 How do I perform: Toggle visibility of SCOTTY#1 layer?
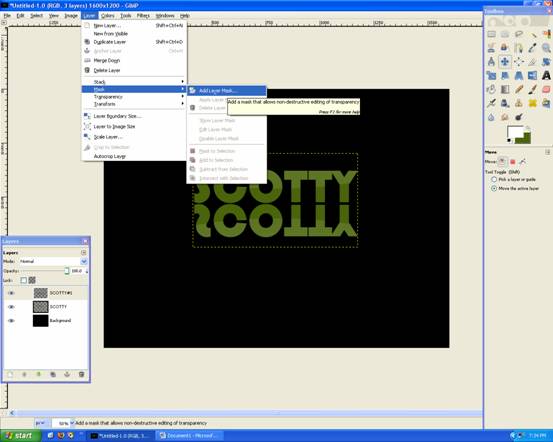pos(11,293)
